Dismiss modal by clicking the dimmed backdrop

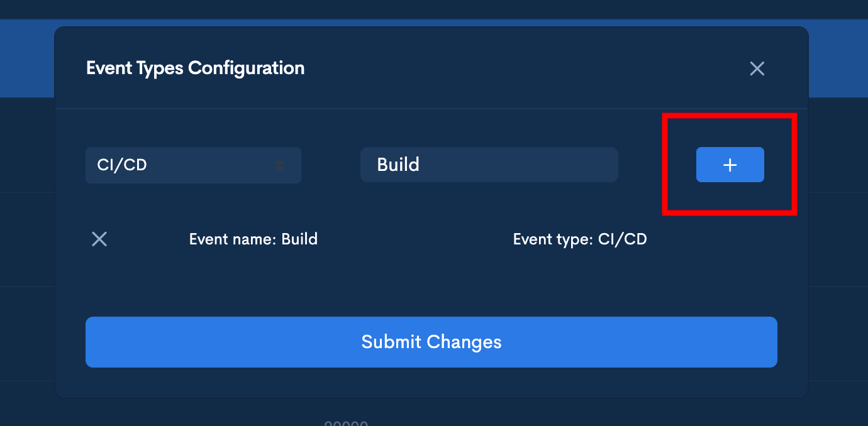tap(25, 251)
